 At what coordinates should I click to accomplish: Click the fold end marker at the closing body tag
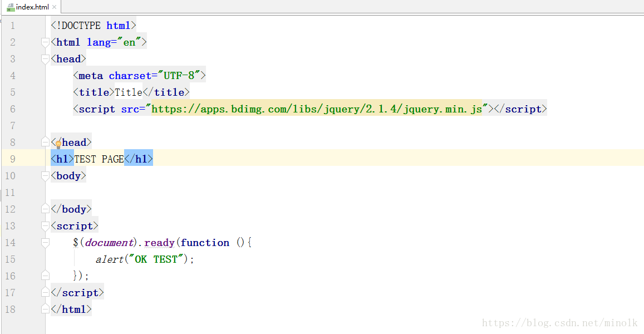coord(46,209)
